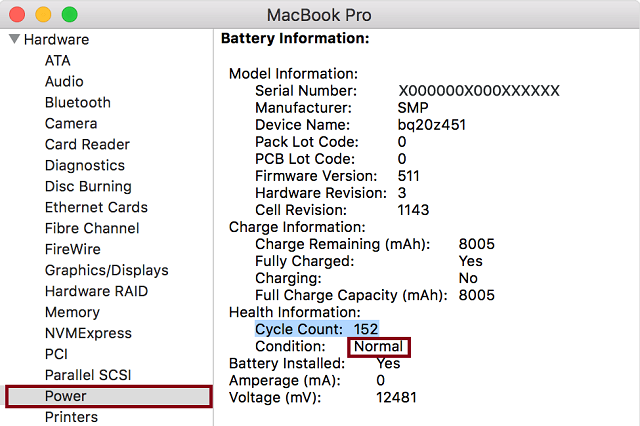The image size is (640, 426).
Task: Select the highlighted Power item
Action: point(109,396)
